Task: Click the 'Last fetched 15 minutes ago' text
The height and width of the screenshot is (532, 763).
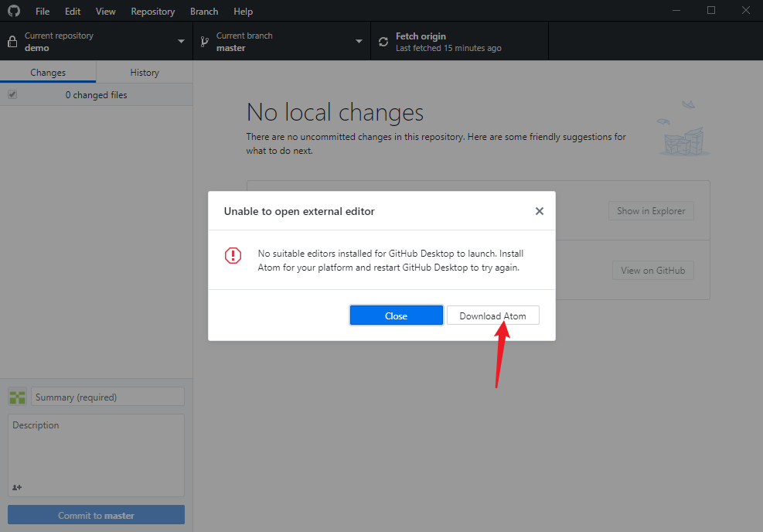Action: pos(448,48)
